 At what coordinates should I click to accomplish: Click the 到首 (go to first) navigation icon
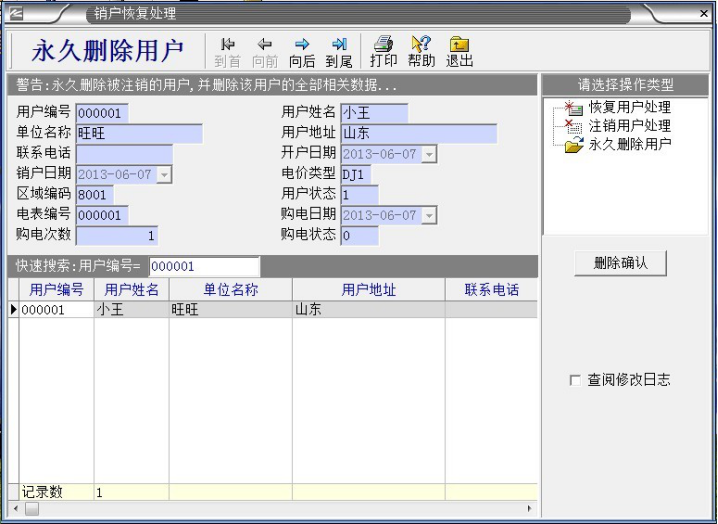(x=227, y=45)
